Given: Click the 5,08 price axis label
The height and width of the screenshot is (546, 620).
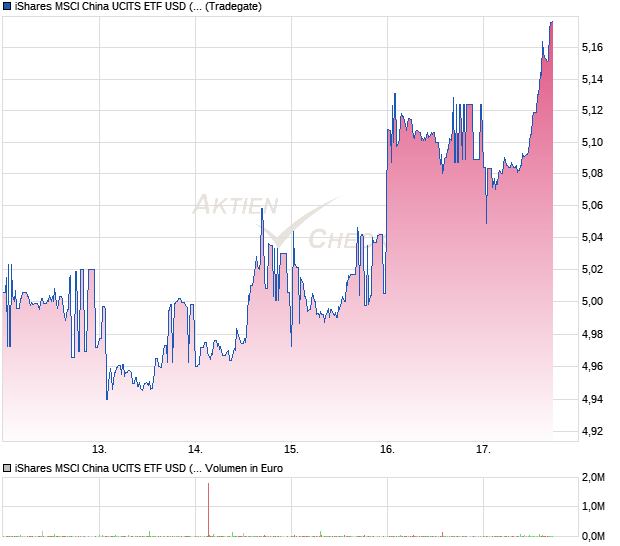Looking at the screenshot, I should click(x=592, y=173).
